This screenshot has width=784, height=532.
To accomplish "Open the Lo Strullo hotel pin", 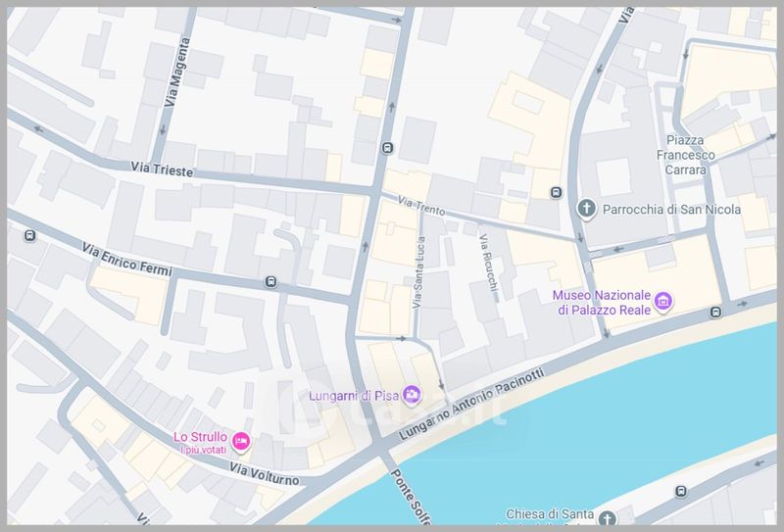I will tap(241, 443).
